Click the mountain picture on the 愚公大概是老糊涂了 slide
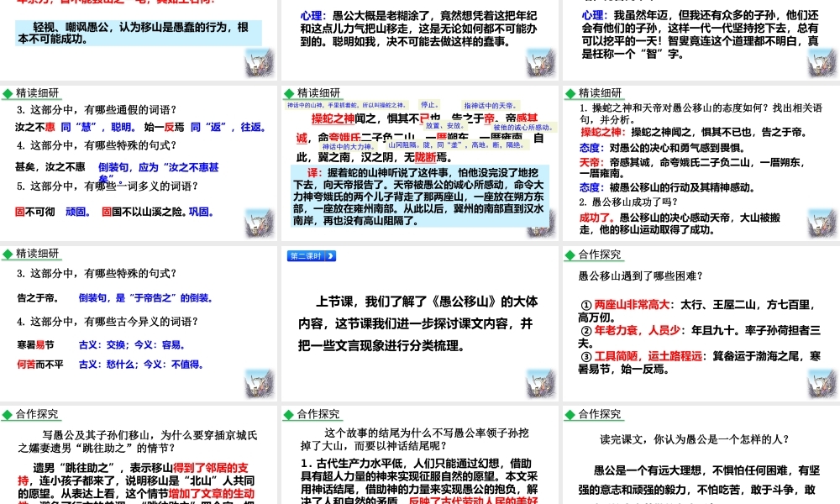 tap(541, 63)
